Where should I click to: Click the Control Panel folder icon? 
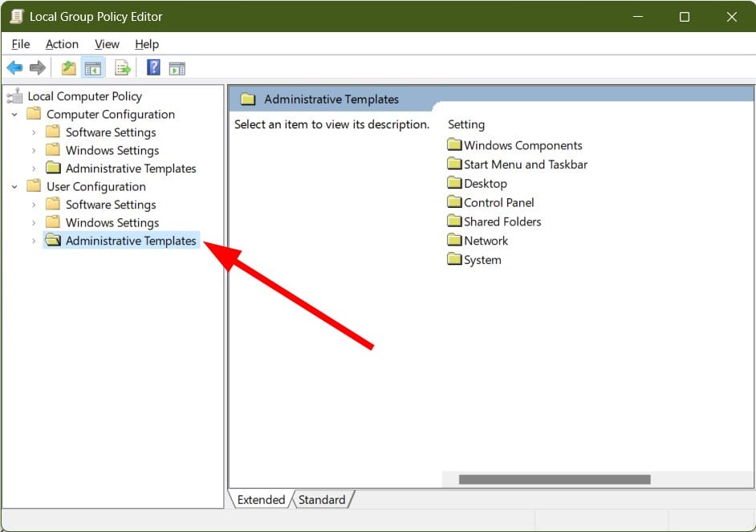454,202
